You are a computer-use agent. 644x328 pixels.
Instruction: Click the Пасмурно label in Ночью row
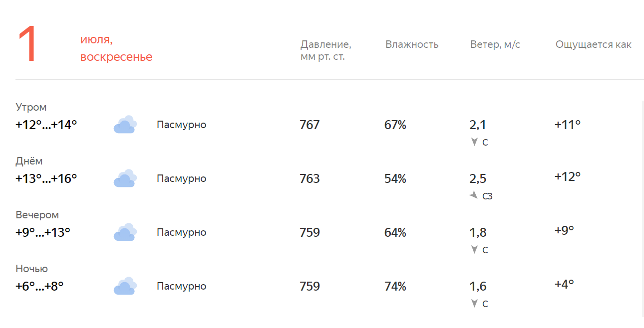point(181,286)
